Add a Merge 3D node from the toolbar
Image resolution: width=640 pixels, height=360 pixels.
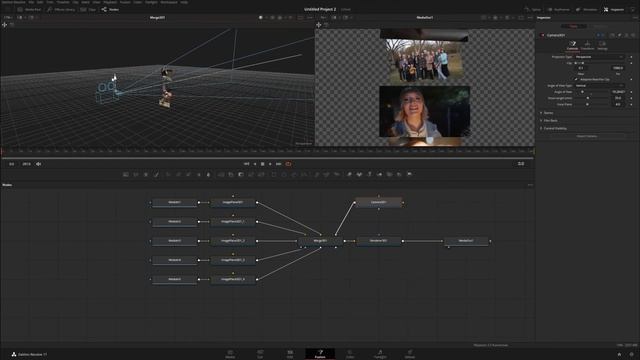380,174
